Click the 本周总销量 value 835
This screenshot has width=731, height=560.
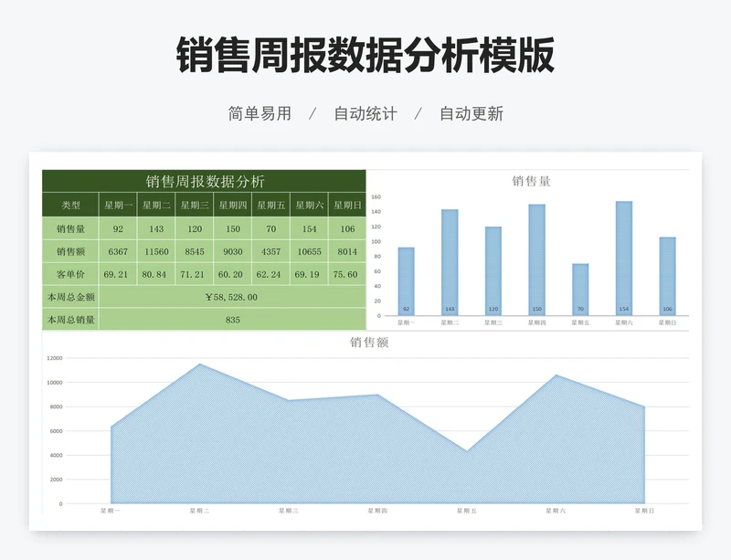[x=233, y=319]
